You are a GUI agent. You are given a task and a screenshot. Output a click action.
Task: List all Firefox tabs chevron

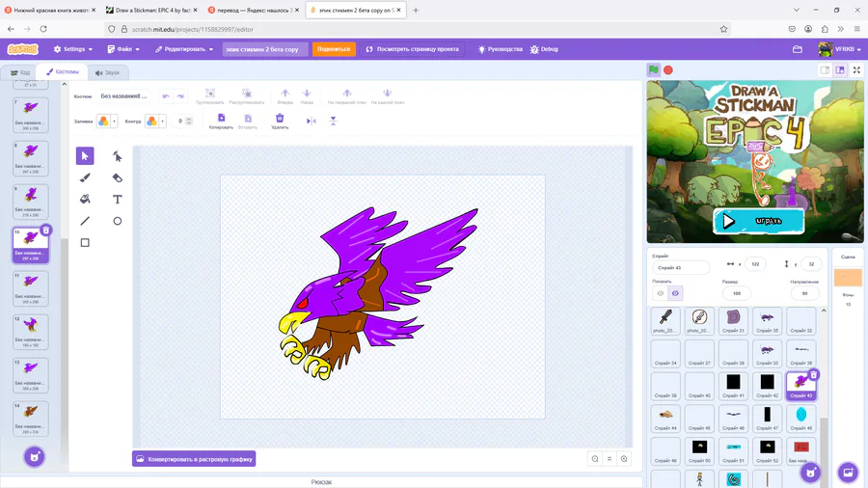pyautogui.click(x=796, y=10)
